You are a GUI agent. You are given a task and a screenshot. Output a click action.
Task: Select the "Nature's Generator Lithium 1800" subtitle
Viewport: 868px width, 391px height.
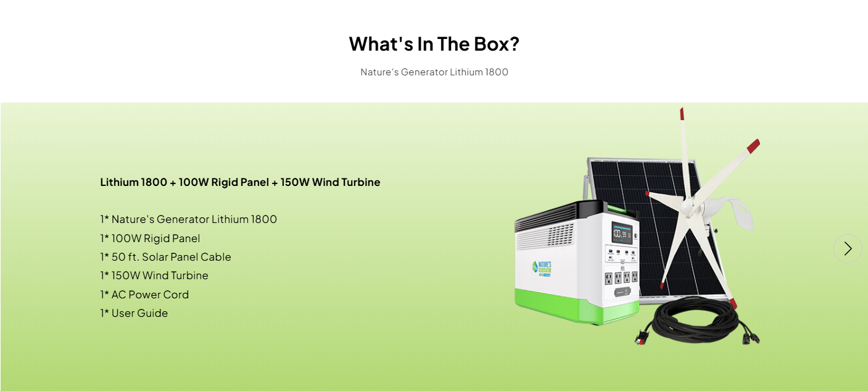click(434, 72)
